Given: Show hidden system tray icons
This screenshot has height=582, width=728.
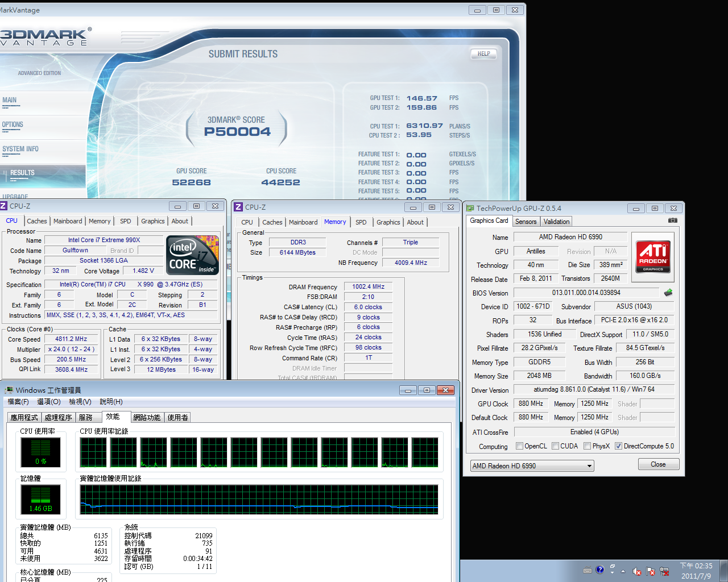Looking at the screenshot, I should coord(623,571).
